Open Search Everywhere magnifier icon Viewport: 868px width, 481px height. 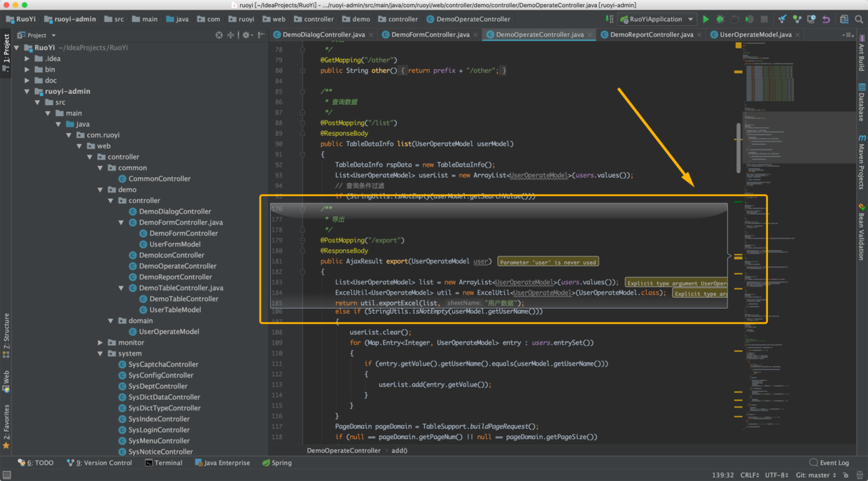tap(859, 20)
